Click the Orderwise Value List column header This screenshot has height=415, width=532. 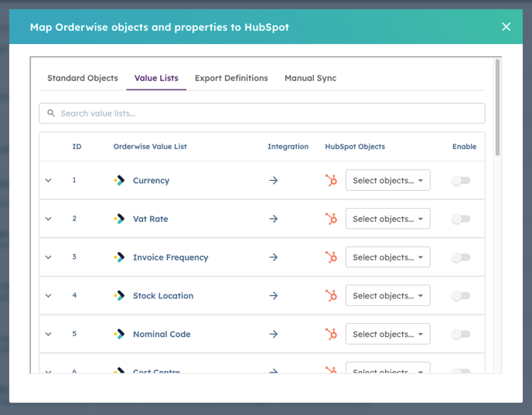[x=150, y=147]
